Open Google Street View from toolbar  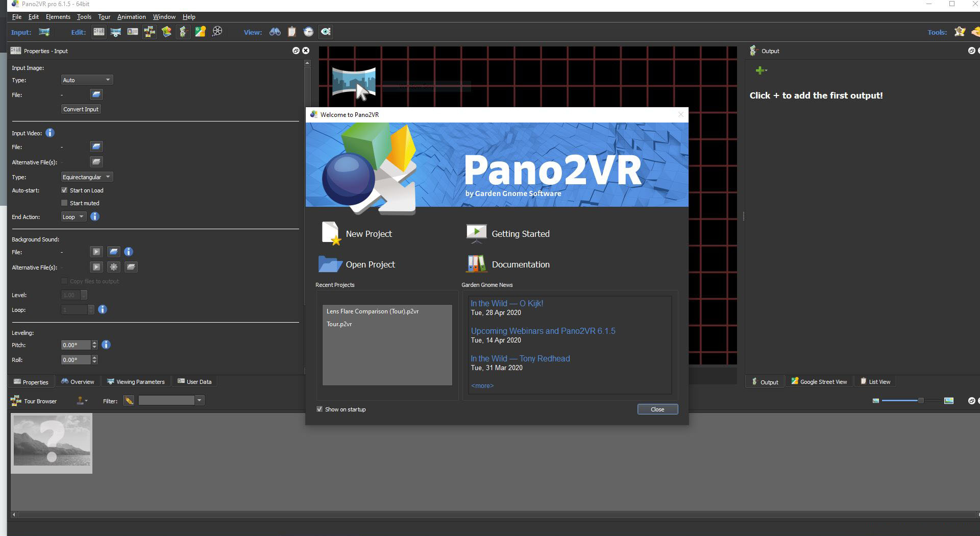click(200, 32)
